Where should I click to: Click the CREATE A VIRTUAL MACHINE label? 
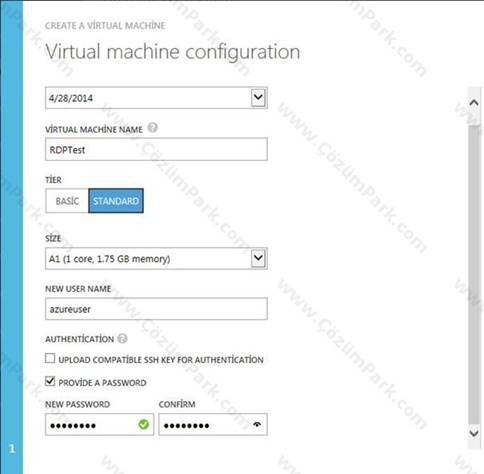tap(105, 26)
